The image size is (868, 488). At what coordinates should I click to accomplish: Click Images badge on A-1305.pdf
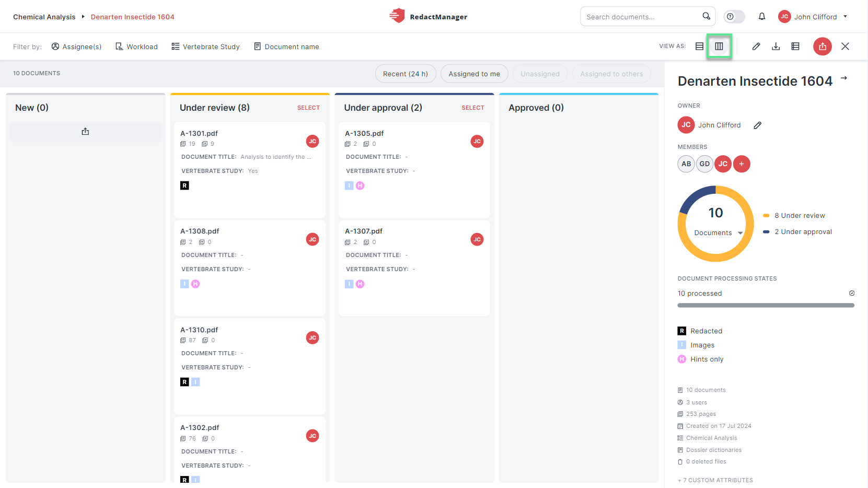click(349, 185)
